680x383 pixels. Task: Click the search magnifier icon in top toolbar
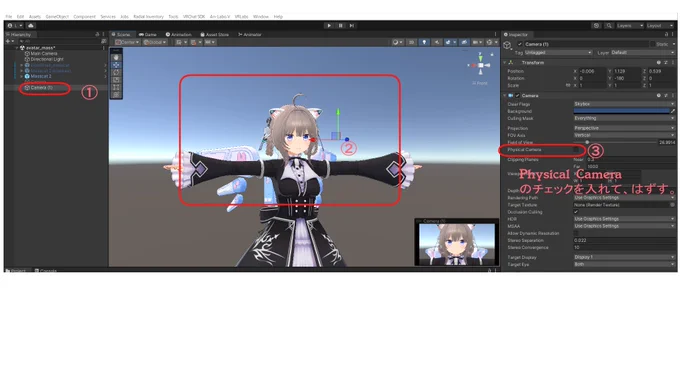pyautogui.click(x=609, y=26)
